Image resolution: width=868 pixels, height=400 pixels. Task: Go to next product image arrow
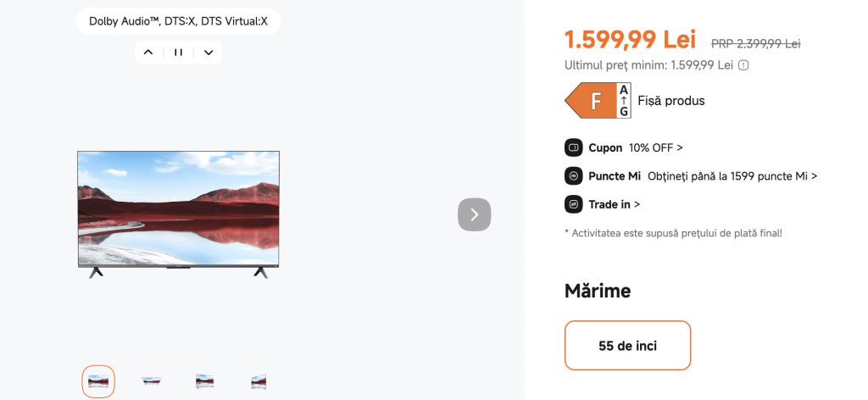pos(474,214)
